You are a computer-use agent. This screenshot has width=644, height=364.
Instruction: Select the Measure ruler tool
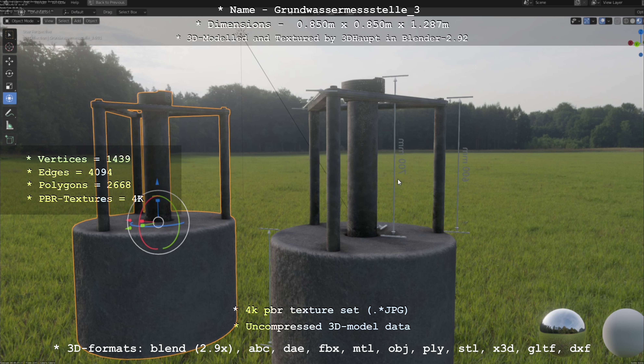click(x=9, y=125)
